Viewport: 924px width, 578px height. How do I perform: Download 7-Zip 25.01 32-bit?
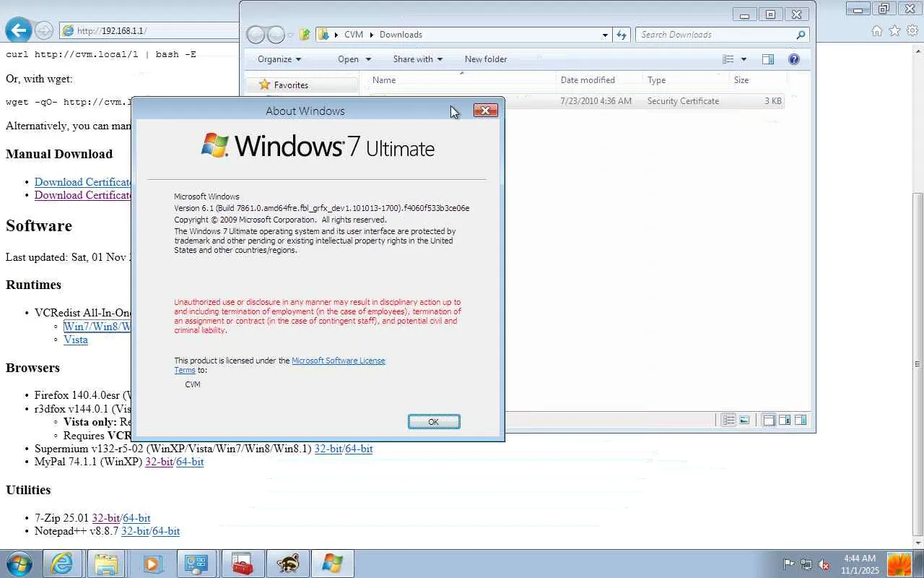pyautogui.click(x=106, y=518)
